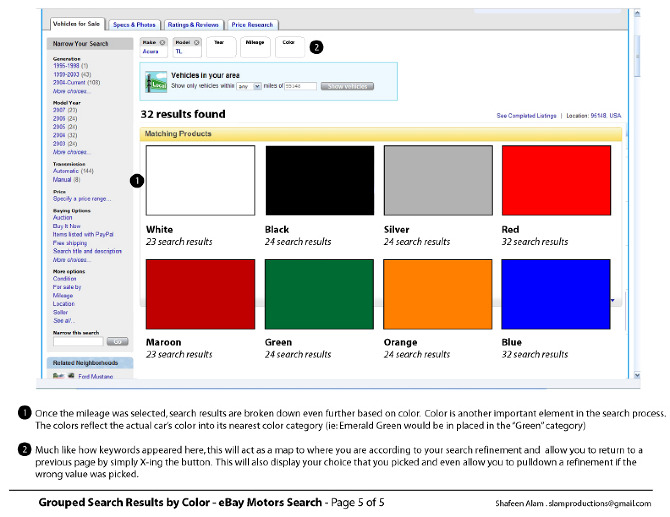The width and height of the screenshot is (670, 517).
Task: Click the scrollbar up arrow
Action: 637,13
